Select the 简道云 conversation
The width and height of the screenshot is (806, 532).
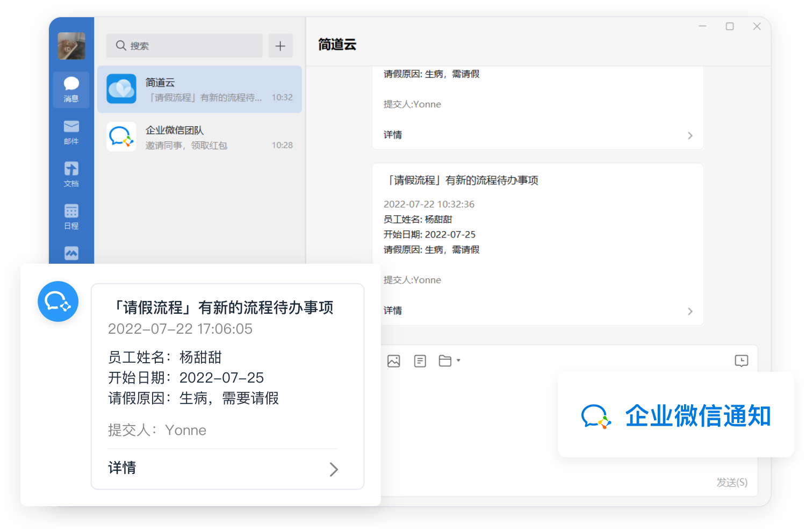[x=199, y=89]
